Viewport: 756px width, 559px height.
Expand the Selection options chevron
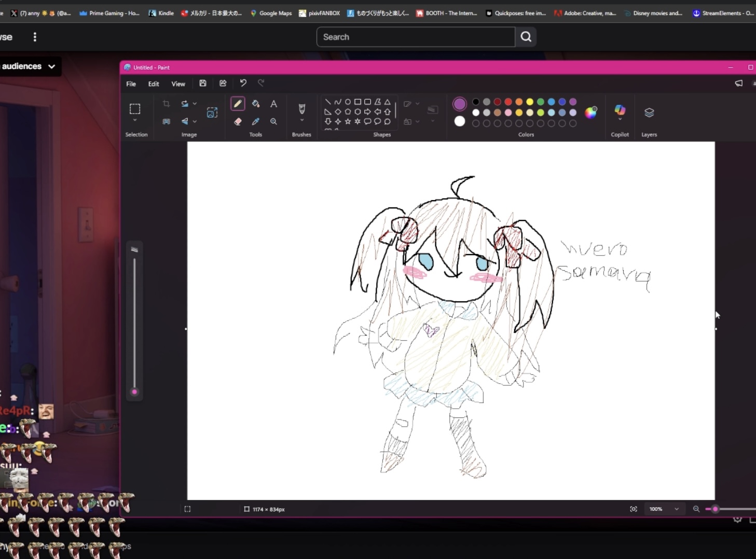click(x=135, y=120)
